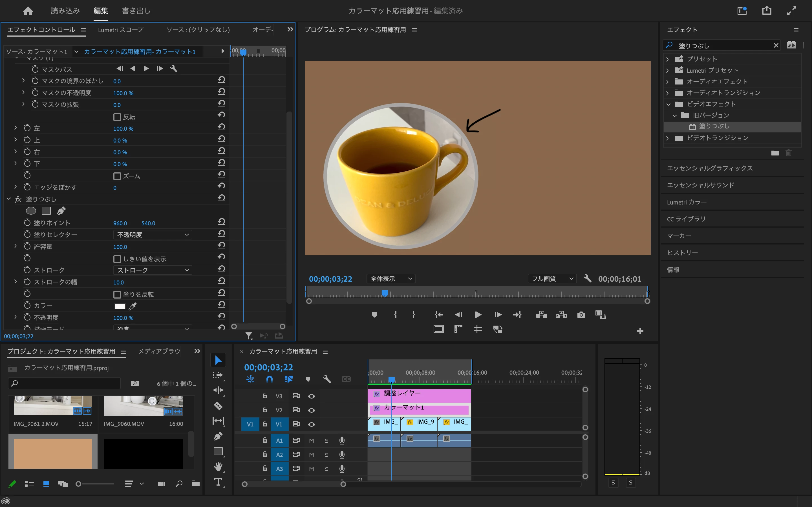This screenshot has height=507, width=812.
Task: Open the Lumetri スコープ panel tab
Action: coord(120,30)
